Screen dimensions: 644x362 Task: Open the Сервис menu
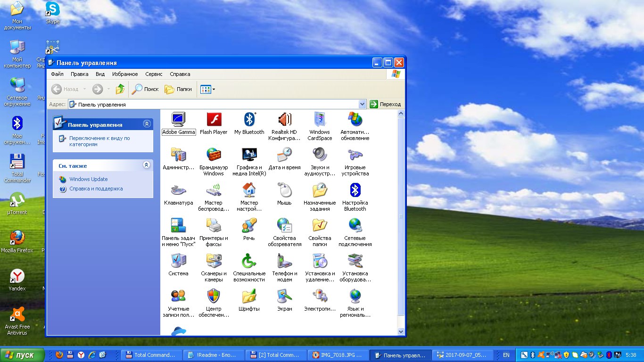click(x=154, y=74)
